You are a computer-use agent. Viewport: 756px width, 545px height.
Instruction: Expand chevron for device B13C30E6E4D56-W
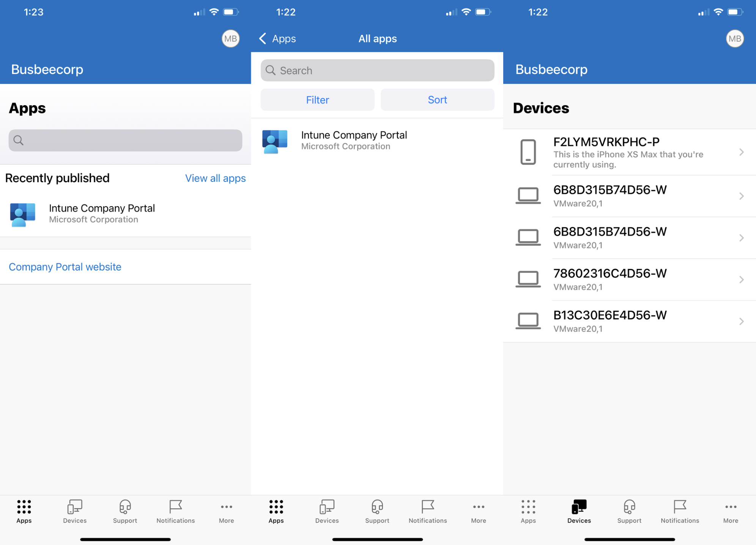point(741,321)
